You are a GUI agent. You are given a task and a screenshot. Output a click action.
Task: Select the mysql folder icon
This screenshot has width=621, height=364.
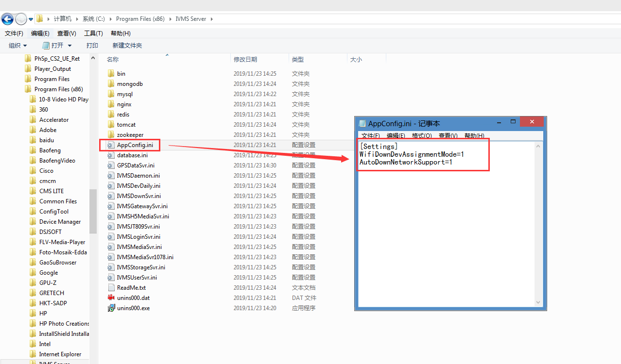tap(110, 94)
